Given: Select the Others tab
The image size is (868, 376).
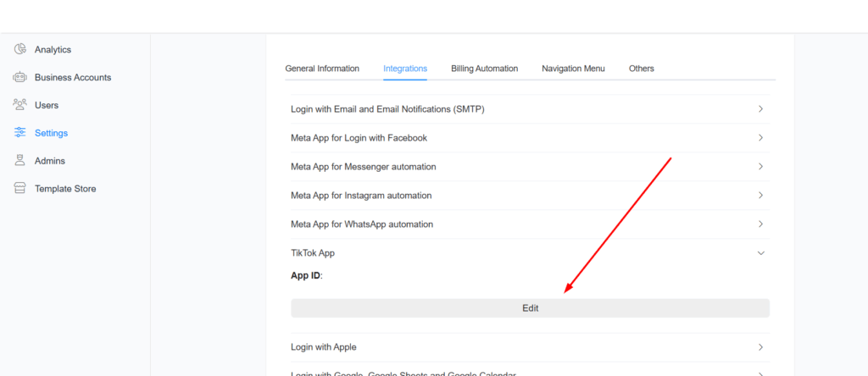Looking at the screenshot, I should click(641, 69).
